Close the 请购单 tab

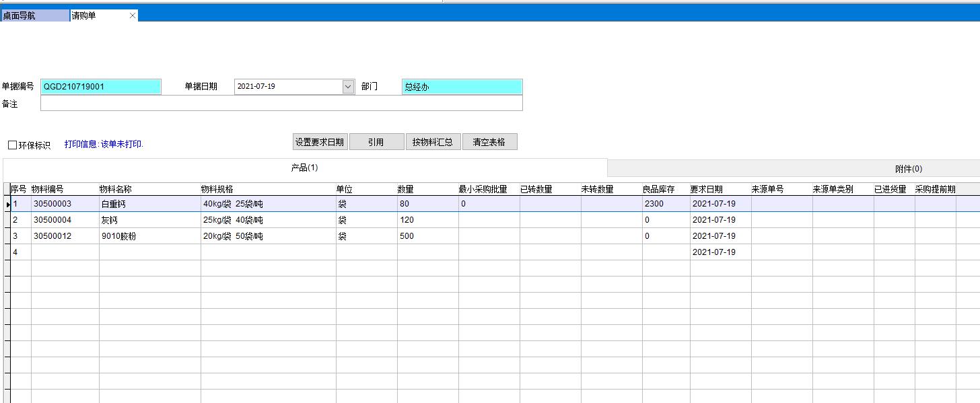[x=132, y=15]
